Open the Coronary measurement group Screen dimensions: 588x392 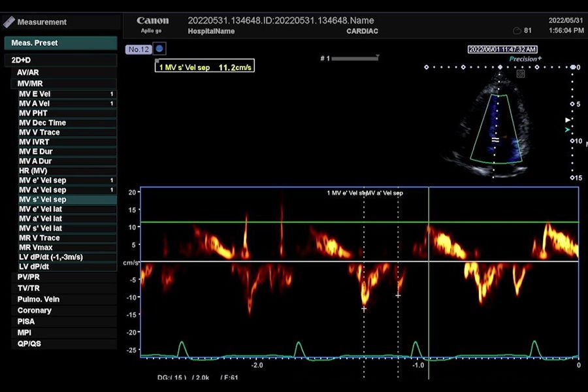click(64, 310)
